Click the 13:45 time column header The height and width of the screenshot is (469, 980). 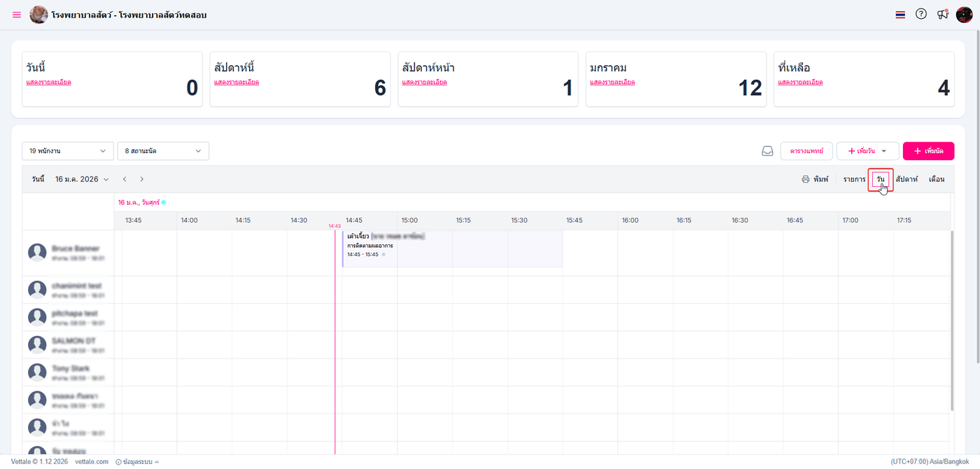click(134, 220)
